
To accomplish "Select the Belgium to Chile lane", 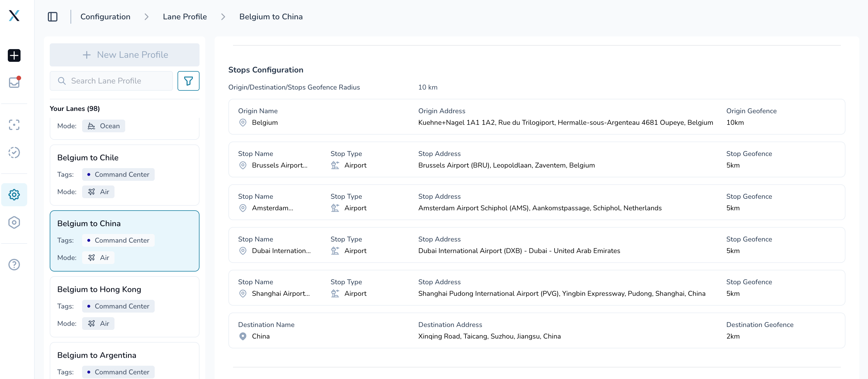I will coord(125,175).
